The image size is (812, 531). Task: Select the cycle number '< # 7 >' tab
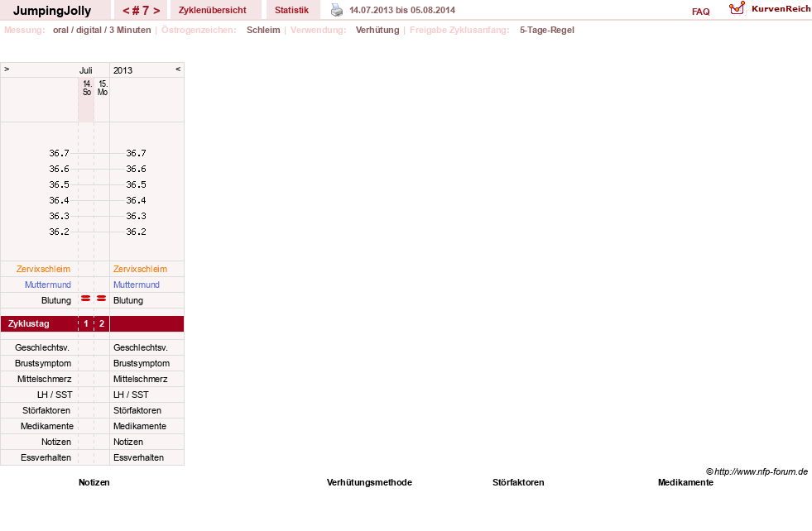click(141, 11)
